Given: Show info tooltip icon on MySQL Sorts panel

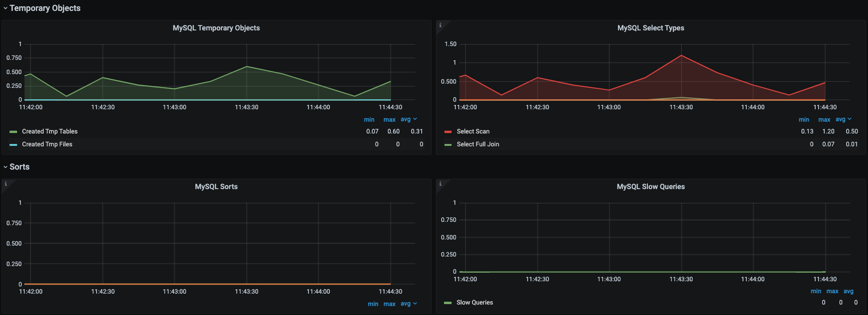Looking at the screenshot, I should (x=6, y=184).
